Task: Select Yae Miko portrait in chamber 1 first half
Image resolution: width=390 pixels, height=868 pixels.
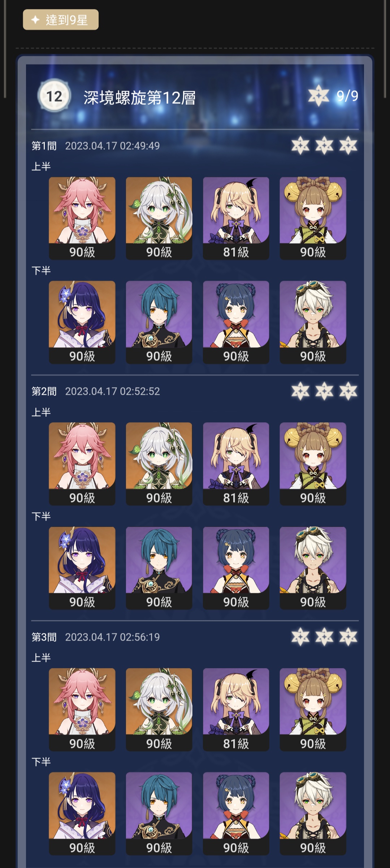Action: [x=82, y=218]
